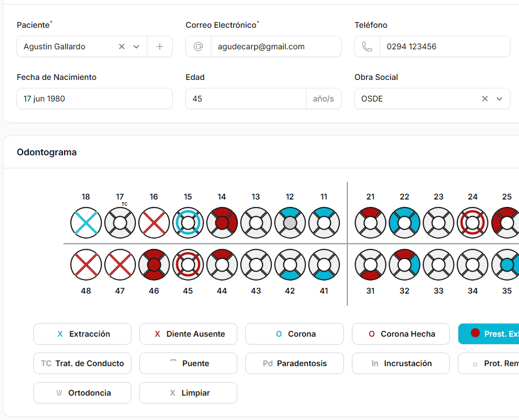The height and width of the screenshot is (420, 519).
Task: Toggle the Extracción marking tool
Action: (x=83, y=334)
